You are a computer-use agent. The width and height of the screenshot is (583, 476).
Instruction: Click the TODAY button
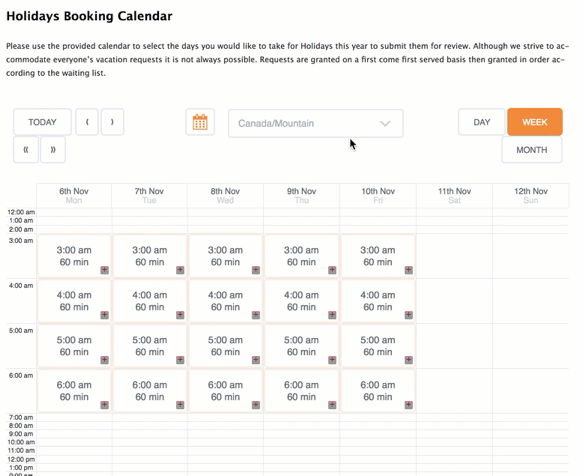tap(42, 122)
